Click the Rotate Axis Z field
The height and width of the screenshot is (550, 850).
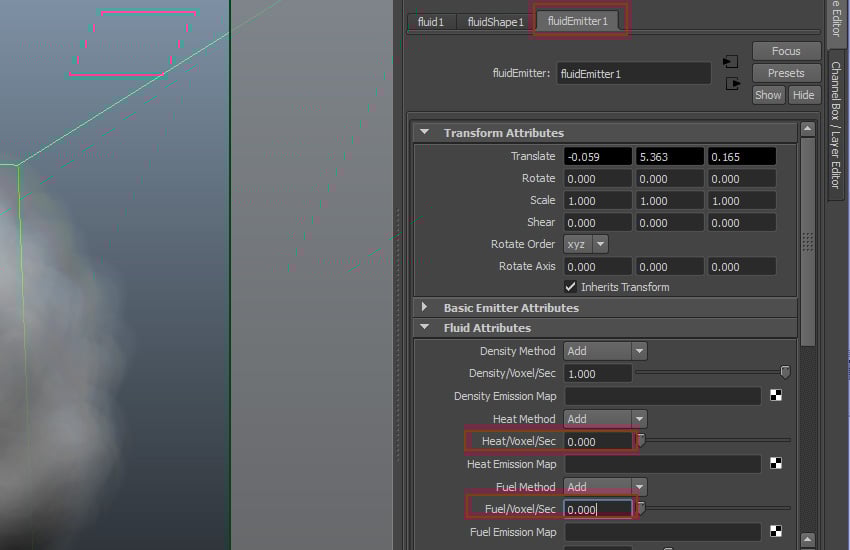(742, 267)
